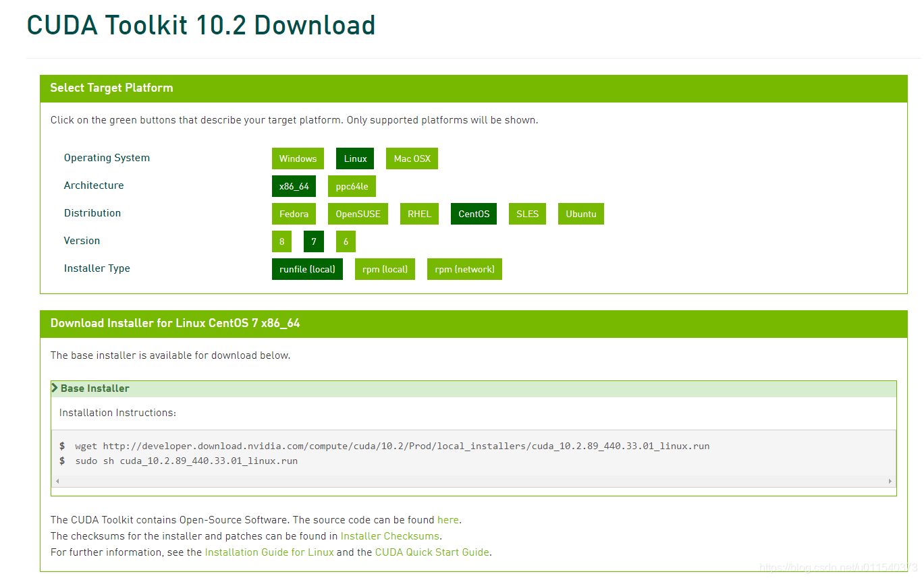The width and height of the screenshot is (924, 580).
Task: Click 'The base installer is available' text
Action: coord(170,355)
